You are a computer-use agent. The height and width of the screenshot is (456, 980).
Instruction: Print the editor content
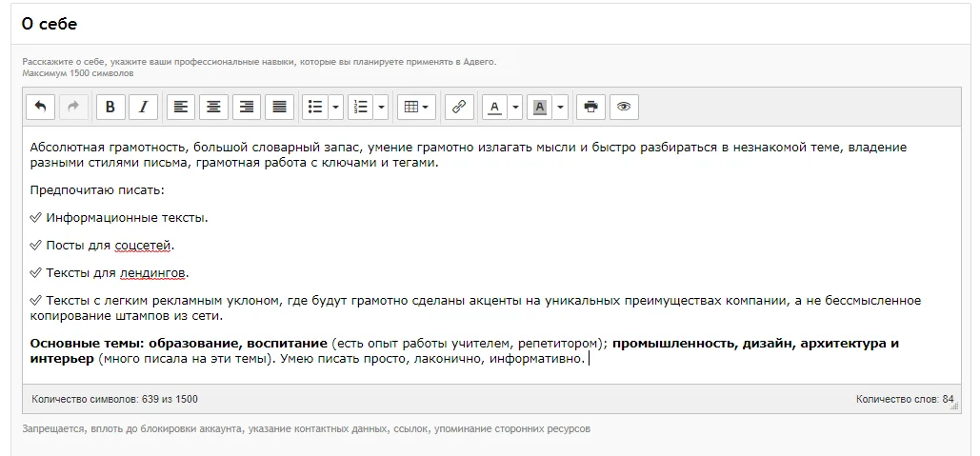[x=590, y=107]
